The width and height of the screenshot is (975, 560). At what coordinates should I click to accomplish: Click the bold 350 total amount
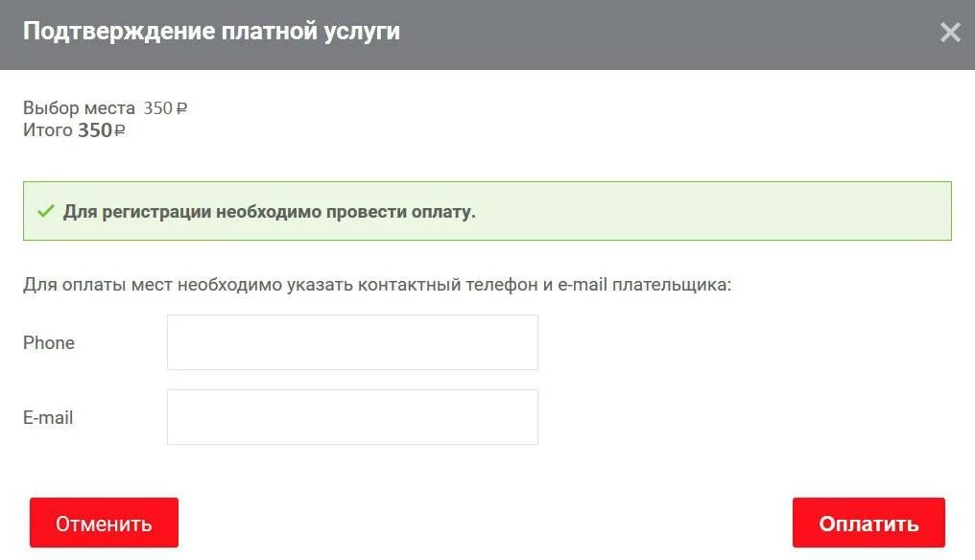(x=95, y=130)
